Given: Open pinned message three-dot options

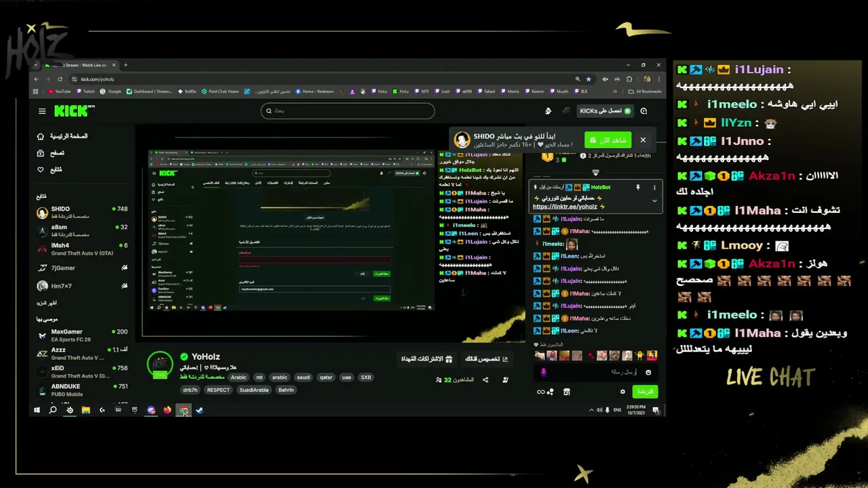Looking at the screenshot, I should (x=654, y=187).
